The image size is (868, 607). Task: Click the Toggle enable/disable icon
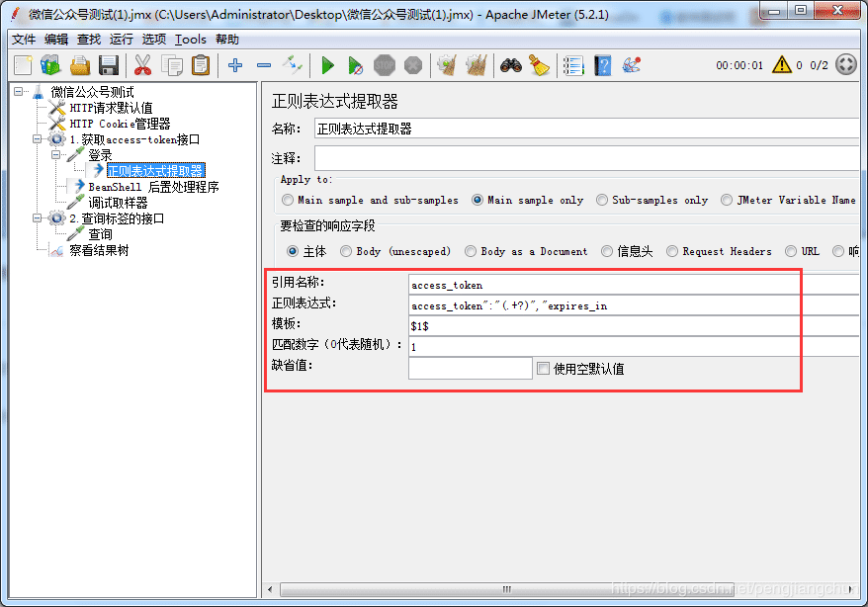[x=293, y=65]
